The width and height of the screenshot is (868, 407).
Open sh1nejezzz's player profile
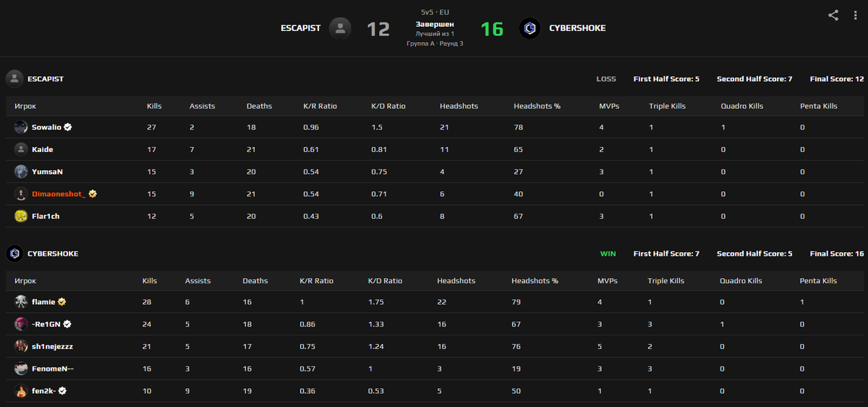[52, 346]
